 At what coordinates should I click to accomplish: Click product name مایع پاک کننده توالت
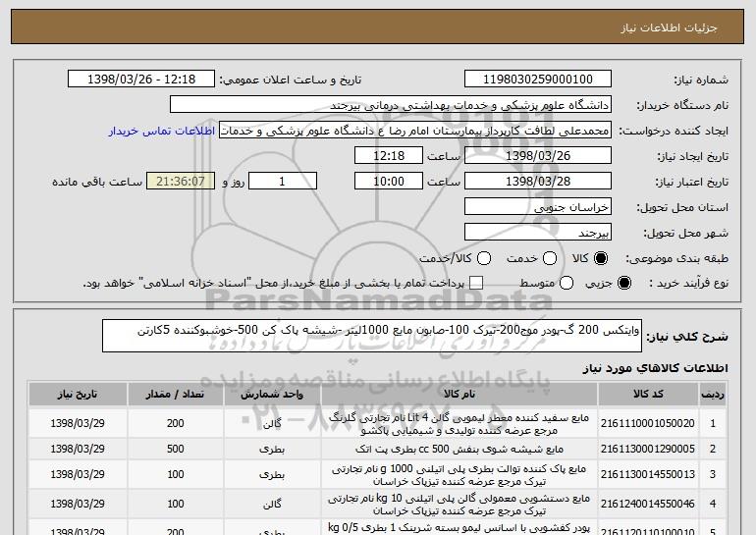[x=459, y=475]
